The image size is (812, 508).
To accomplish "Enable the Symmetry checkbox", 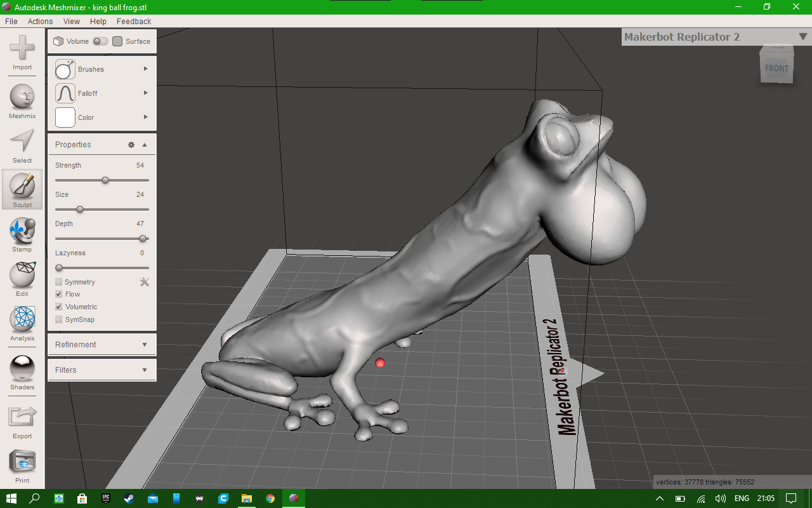I will pyautogui.click(x=59, y=282).
